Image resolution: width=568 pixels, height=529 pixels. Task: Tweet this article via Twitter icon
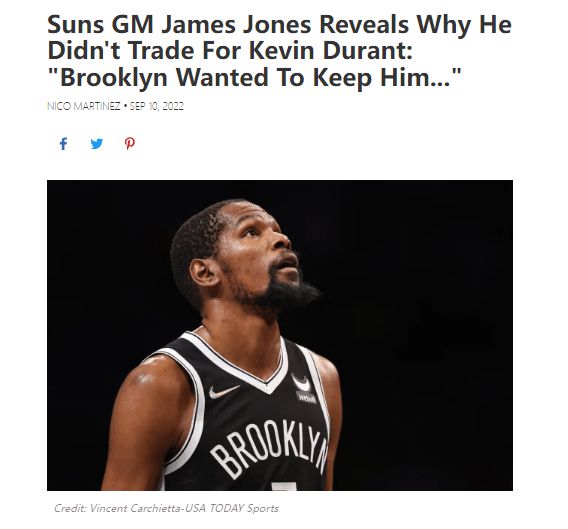(x=97, y=144)
